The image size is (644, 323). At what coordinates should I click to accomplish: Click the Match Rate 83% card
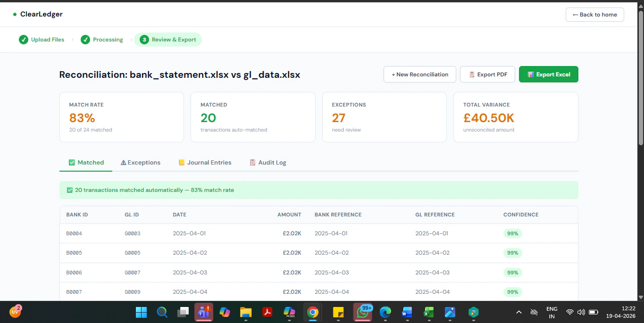coord(122,117)
